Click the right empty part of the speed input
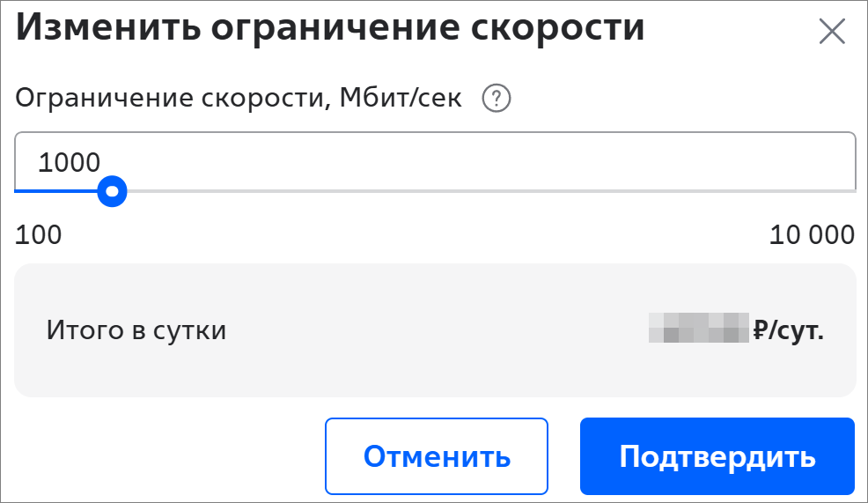 704,161
